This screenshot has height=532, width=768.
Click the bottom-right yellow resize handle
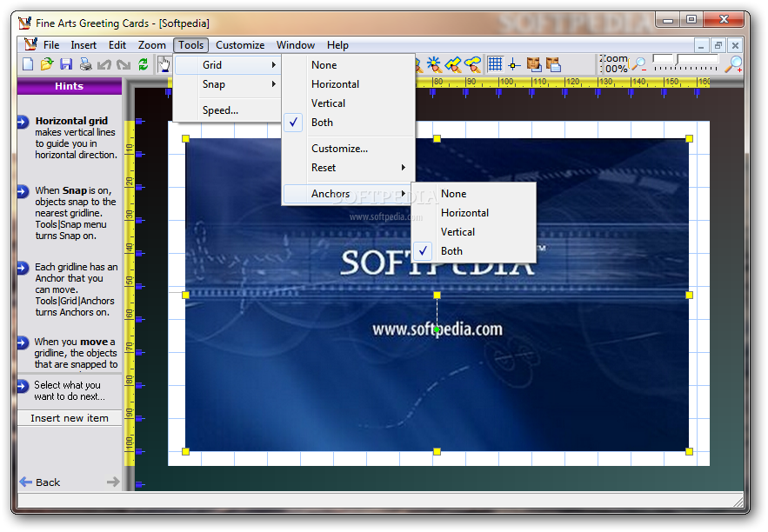point(689,451)
